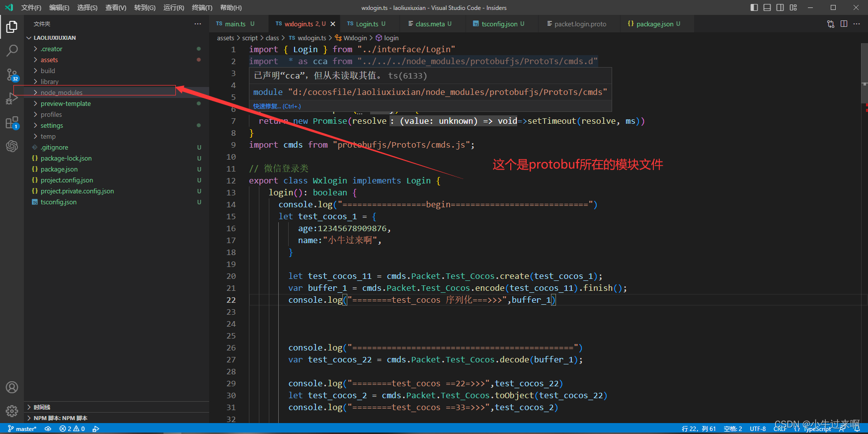Open the 转到(G) menu
The image size is (868, 434).
click(x=145, y=7)
